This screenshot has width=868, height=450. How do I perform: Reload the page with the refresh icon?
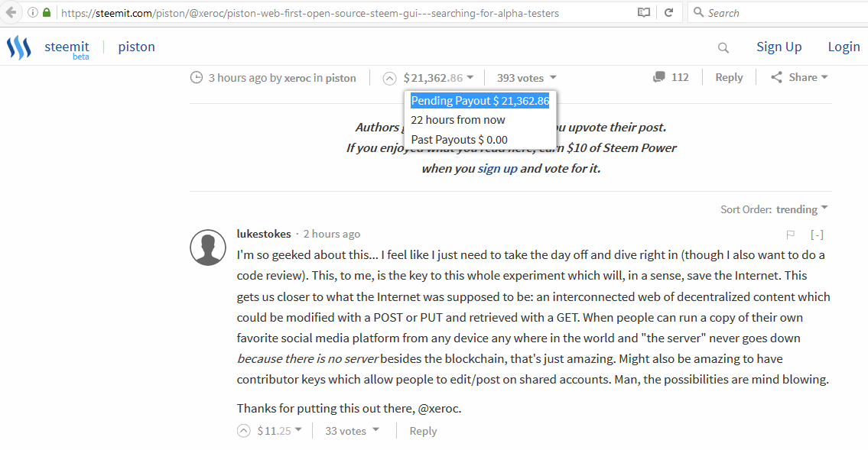(668, 12)
